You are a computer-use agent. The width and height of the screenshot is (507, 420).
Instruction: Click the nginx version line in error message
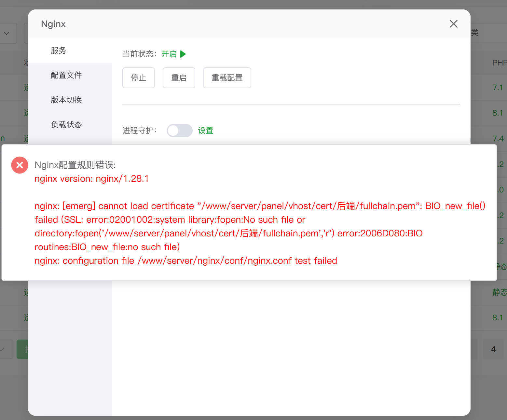(x=92, y=179)
